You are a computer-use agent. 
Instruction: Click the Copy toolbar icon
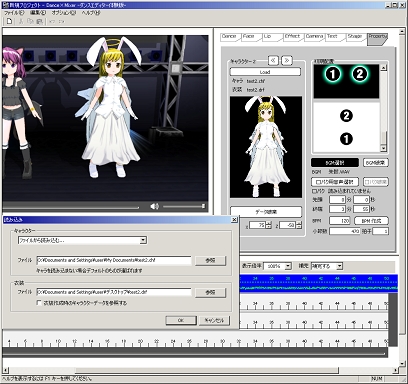(x=30, y=21)
